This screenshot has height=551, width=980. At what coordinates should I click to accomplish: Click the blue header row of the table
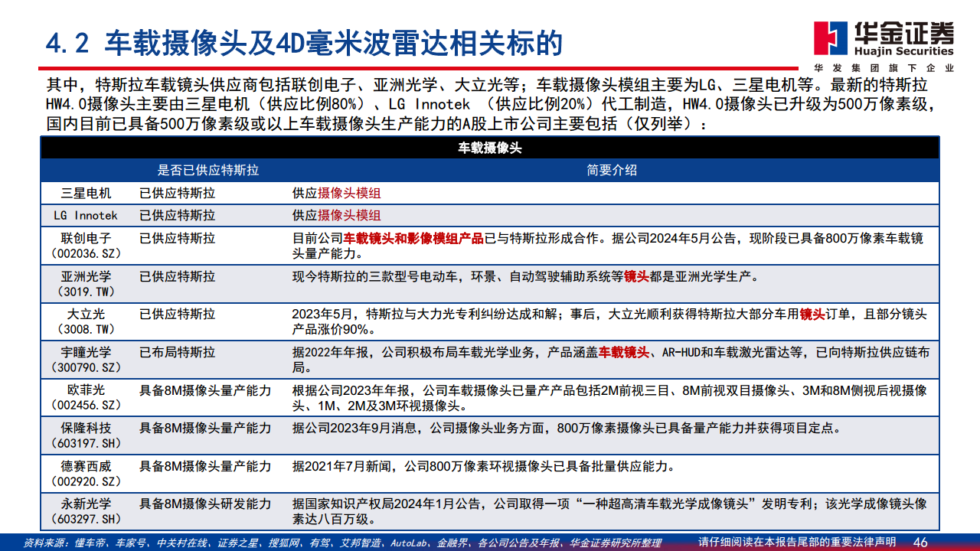pyautogui.click(x=490, y=170)
